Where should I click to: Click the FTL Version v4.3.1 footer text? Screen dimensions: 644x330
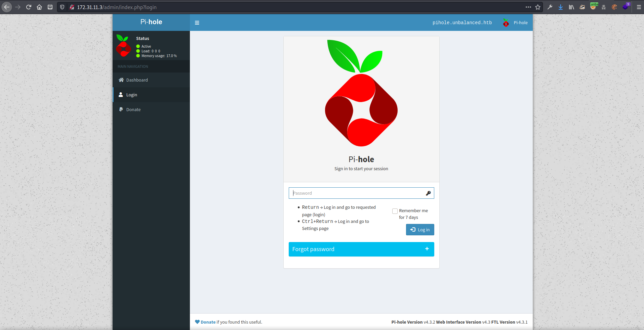point(510,322)
